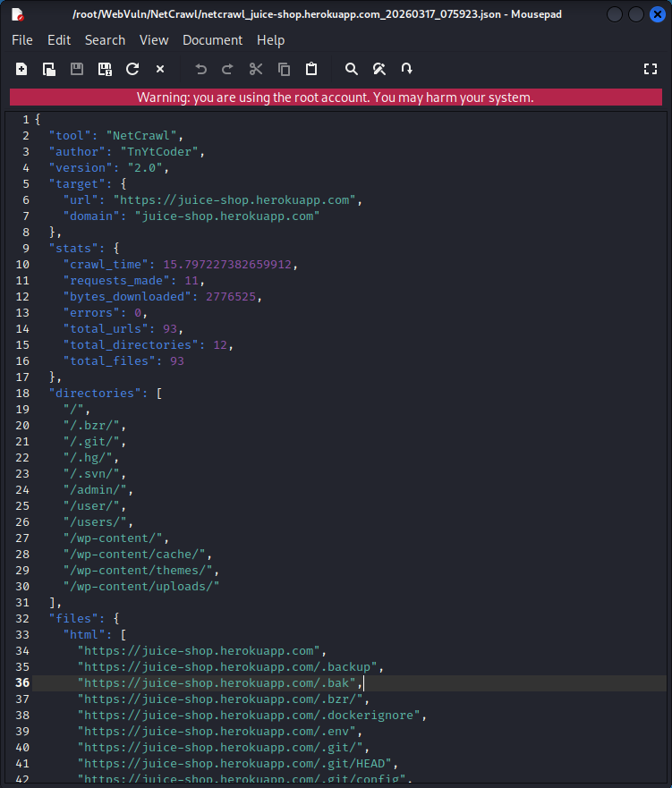Click line number 18 in the gutter
Image resolution: width=672 pixels, height=788 pixels.
click(22, 393)
